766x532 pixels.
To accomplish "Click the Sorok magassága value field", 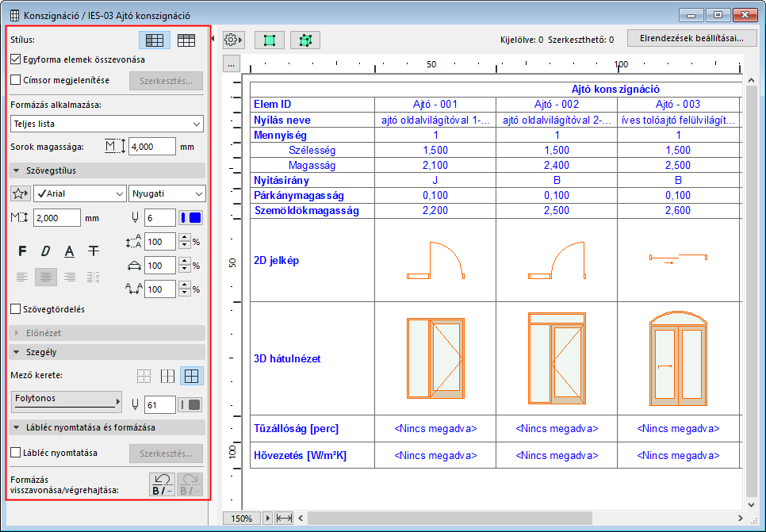I will [151, 147].
